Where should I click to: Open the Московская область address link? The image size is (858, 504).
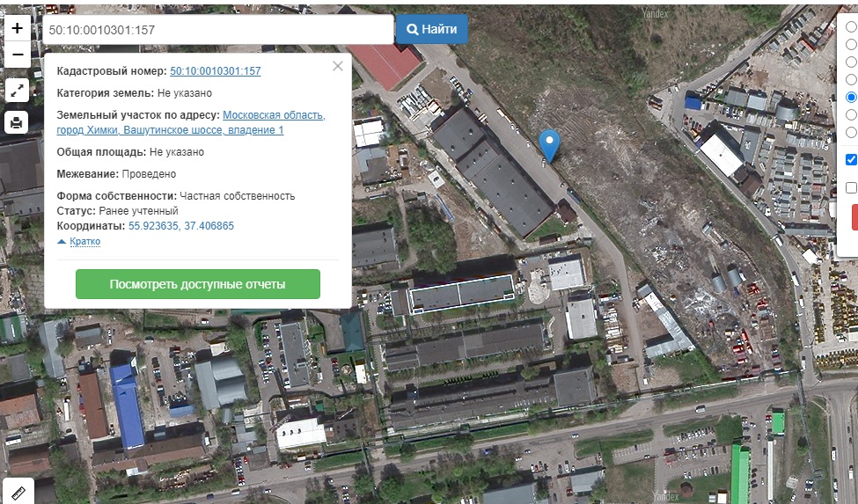(x=273, y=115)
